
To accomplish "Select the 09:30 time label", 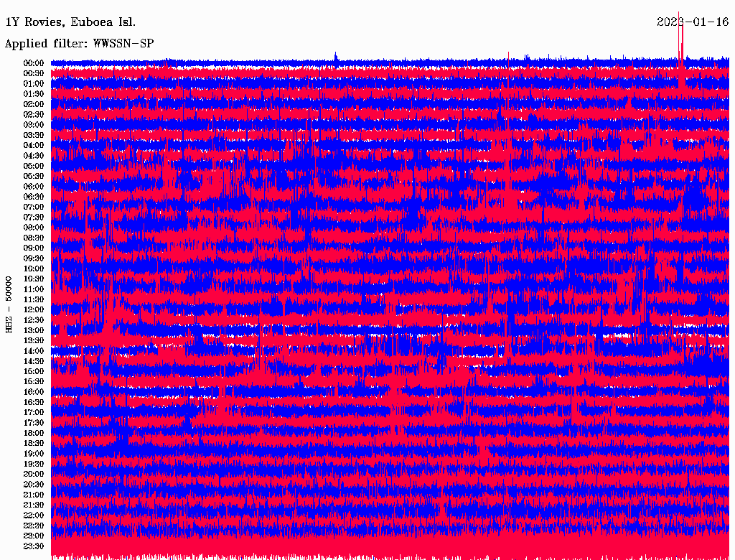I will point(34,258).
